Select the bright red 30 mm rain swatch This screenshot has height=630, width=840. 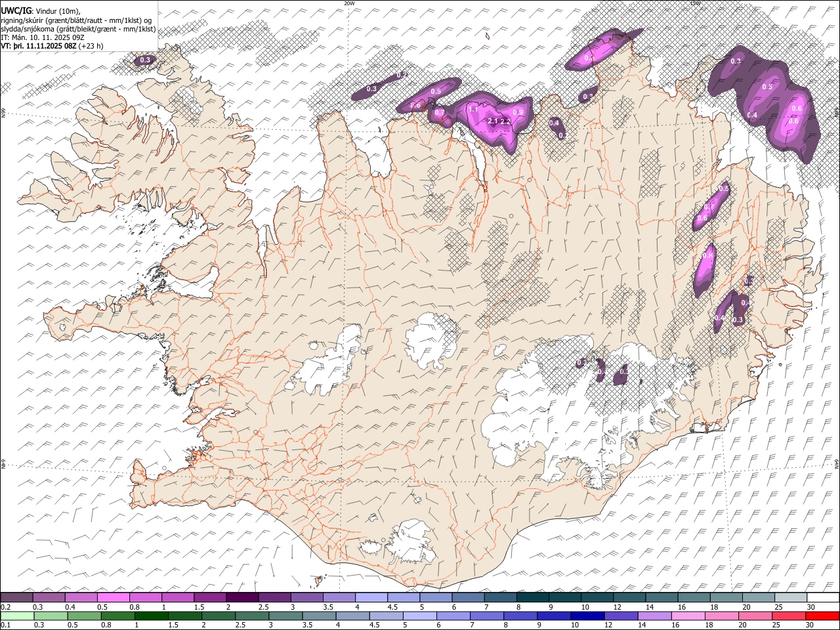822,616
